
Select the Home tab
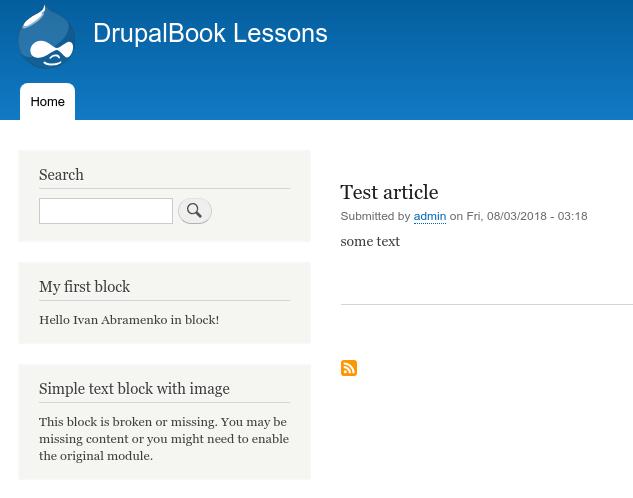click(47, 101)
